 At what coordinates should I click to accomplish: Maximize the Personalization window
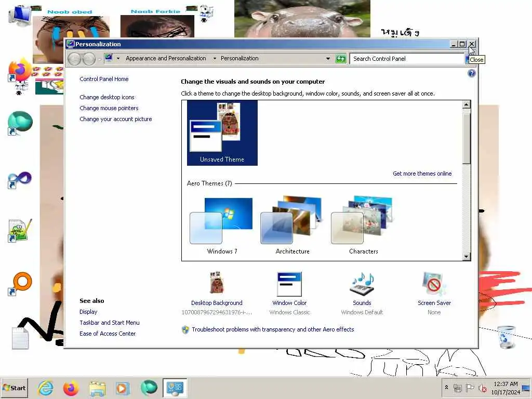point(462,44)
